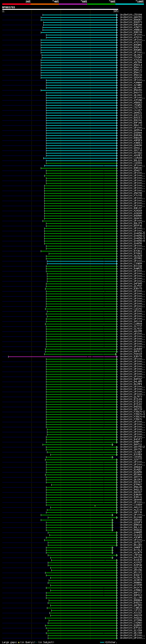Image resolution: width=146 pixels, height=644 pixels.
Task: Select hit label UniRef100_B4L6R5
Action: (x=131, y=382)
